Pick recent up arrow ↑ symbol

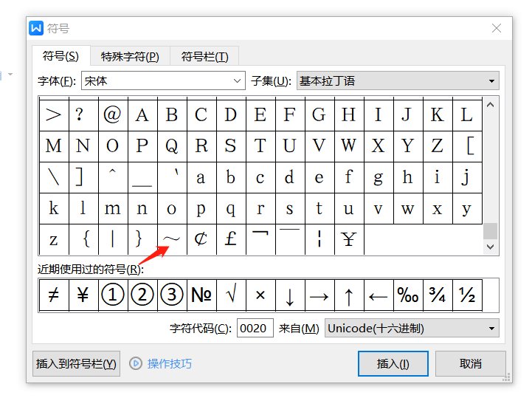tap(349, 295)
